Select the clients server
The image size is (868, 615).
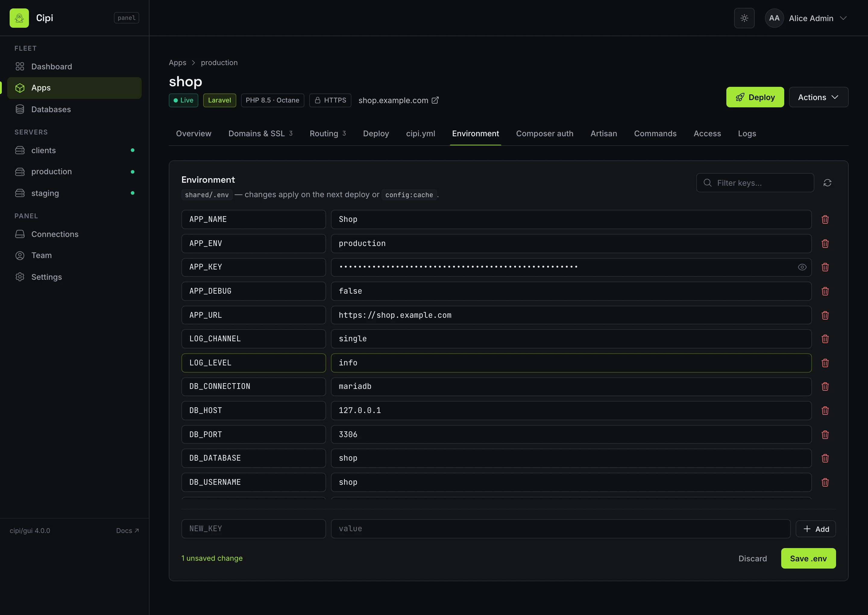pyautogui.click(x=74, y=150)
